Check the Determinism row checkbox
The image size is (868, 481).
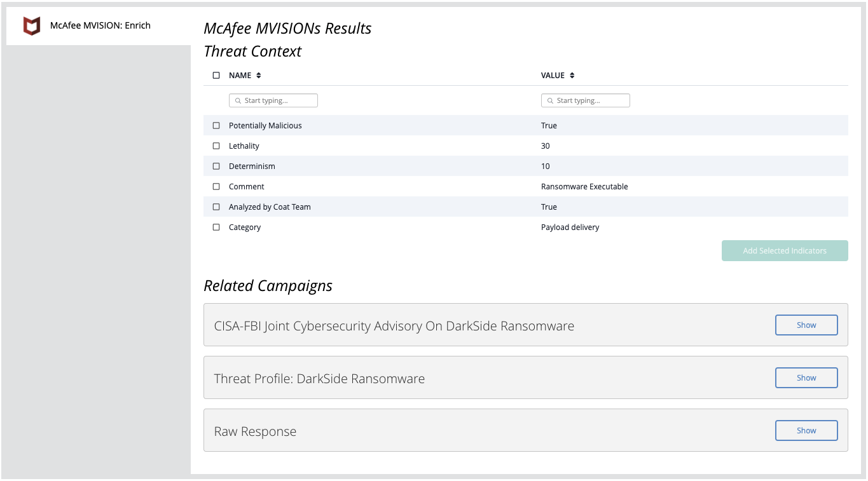tap(216, 166)
